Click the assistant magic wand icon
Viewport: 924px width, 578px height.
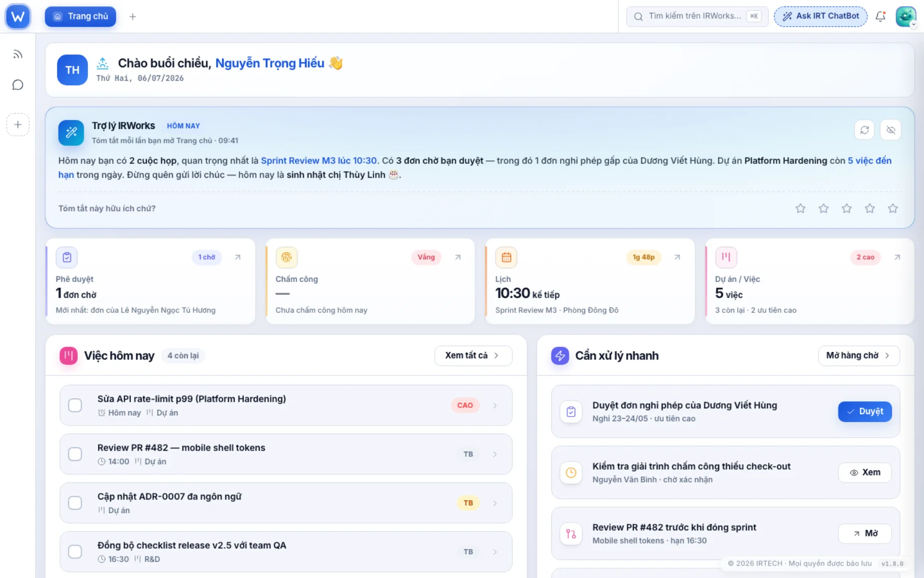pos(71,133)
